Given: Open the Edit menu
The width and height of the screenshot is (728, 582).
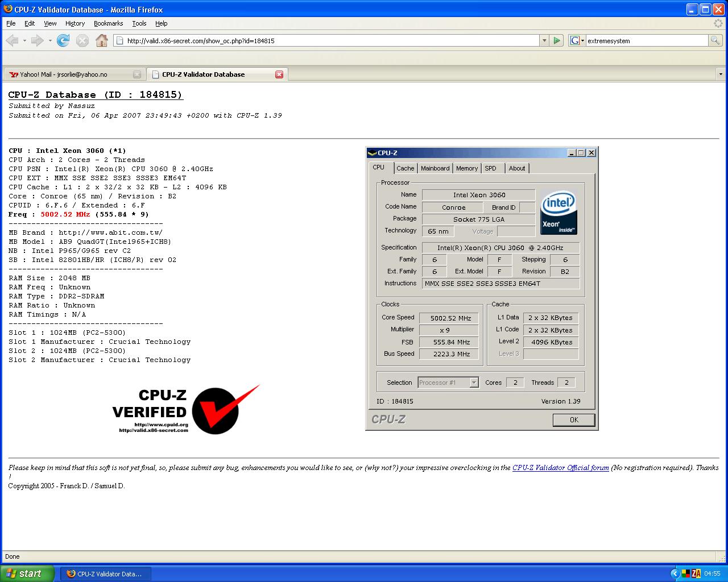Looking at the screenshot, I should (x=30, y=23).
